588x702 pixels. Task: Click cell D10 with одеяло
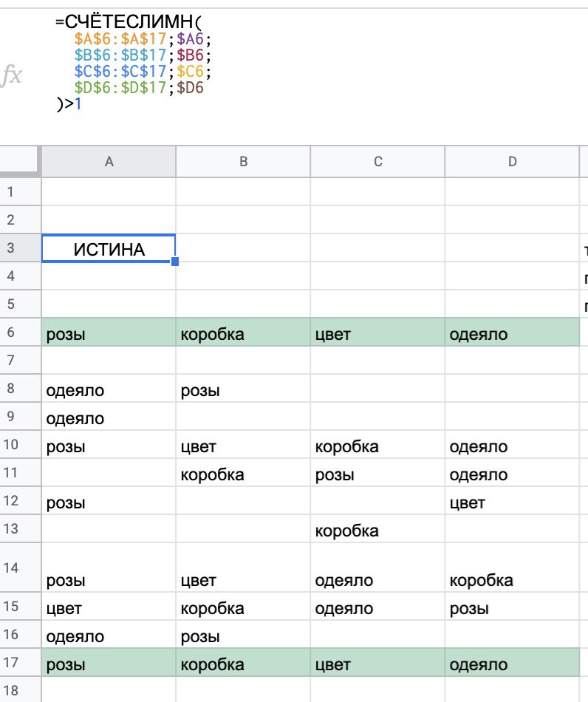tap(513, 445)
